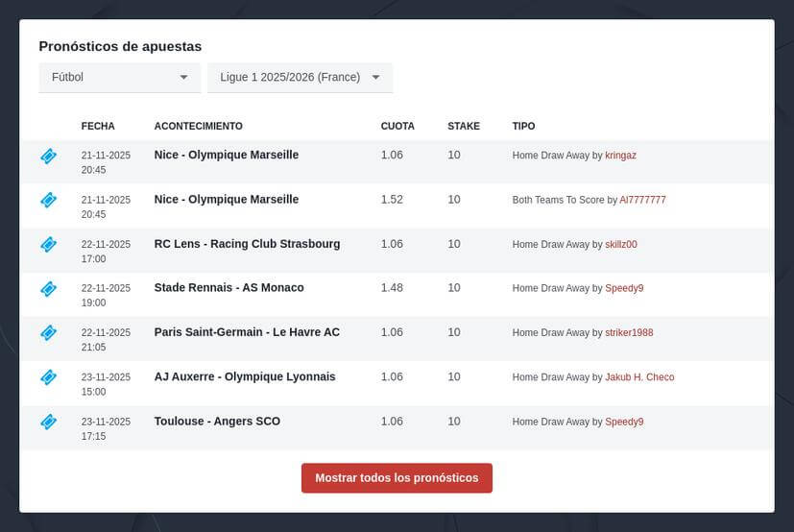Click ticket icon beside AJ Auxerre match
This screenshot has width=794, height=532.
(48, 377)
